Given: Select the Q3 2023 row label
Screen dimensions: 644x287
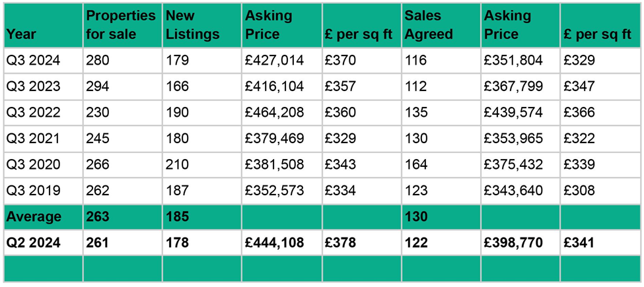Looking at the screenshot, I should 33,86.
